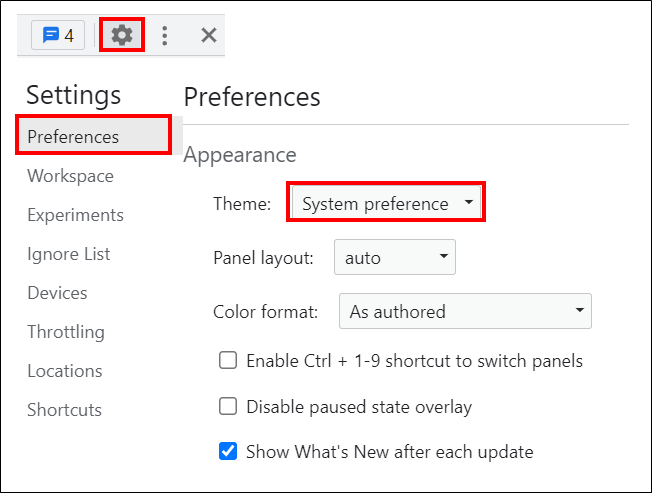Screen dimensions: 652x493
Task: Open the Shortcuts tab
Action: click(x=64, y=410)
